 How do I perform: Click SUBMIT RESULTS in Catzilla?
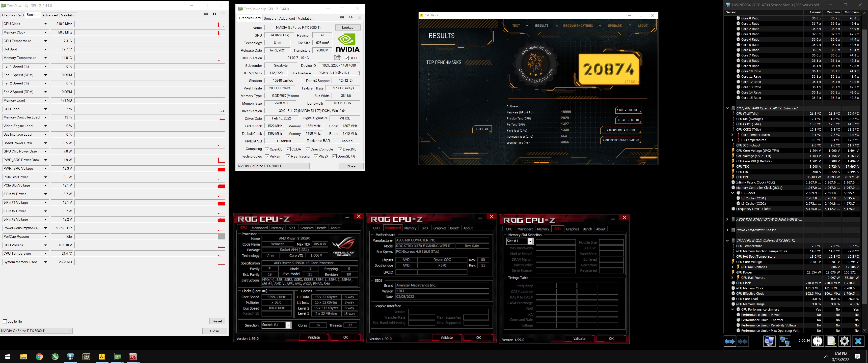point(629,110)
